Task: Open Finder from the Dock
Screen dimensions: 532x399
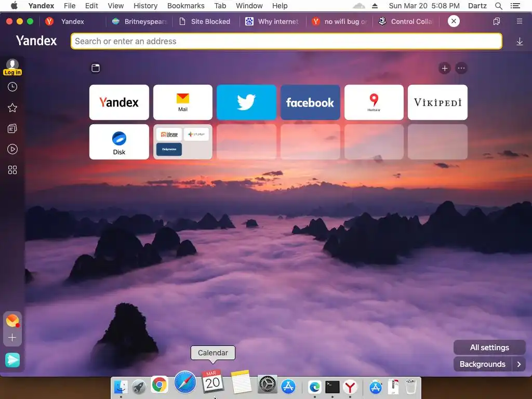Action: tap(121, 387)
